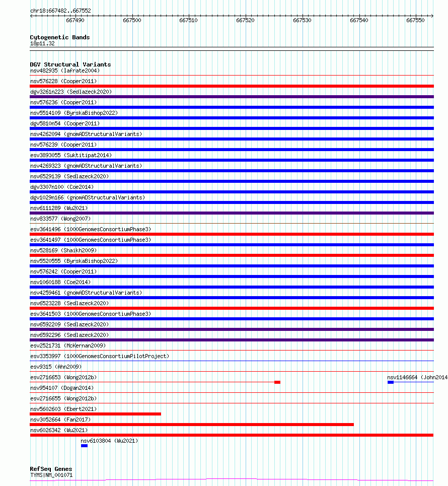Click nsv5602603 (Ebert2021) label
The height and width of the screenshot is (486, 448).
click(x=63, y=409)
